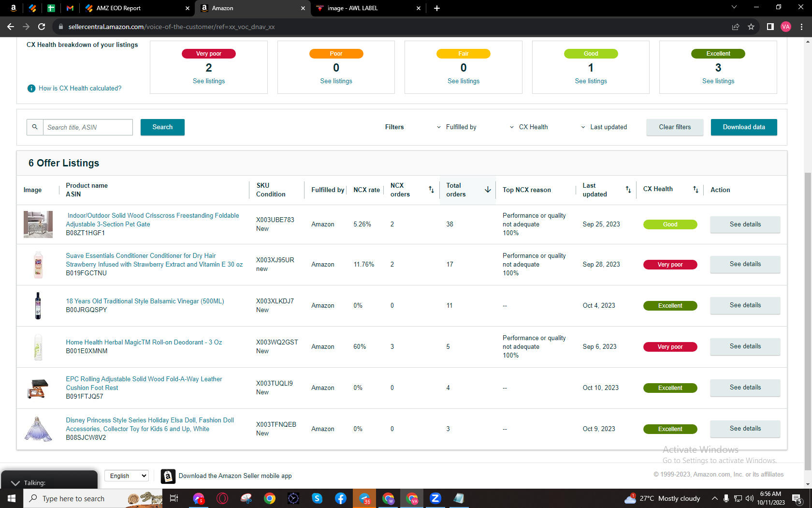This screenshot has width=812, height=508.
Task: Open the Chrome three-dot menu
Action: pyautogui.click(x=801, y=27)
